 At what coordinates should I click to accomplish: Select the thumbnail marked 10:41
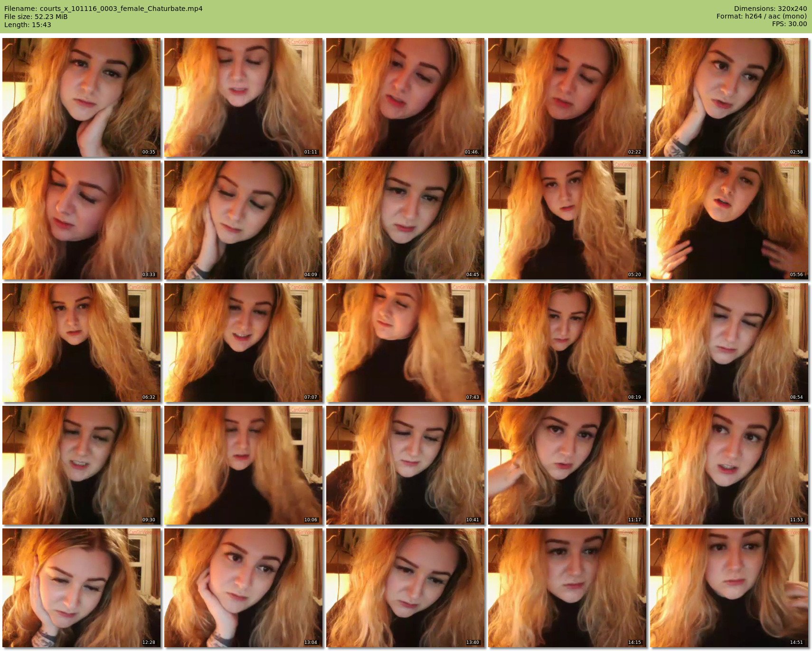click(406, 465)
